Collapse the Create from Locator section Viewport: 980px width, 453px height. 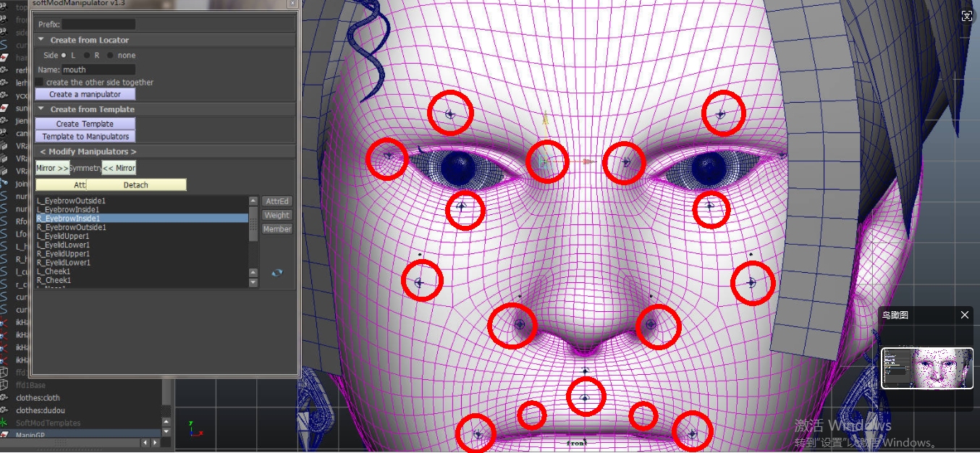coord(41,40)
